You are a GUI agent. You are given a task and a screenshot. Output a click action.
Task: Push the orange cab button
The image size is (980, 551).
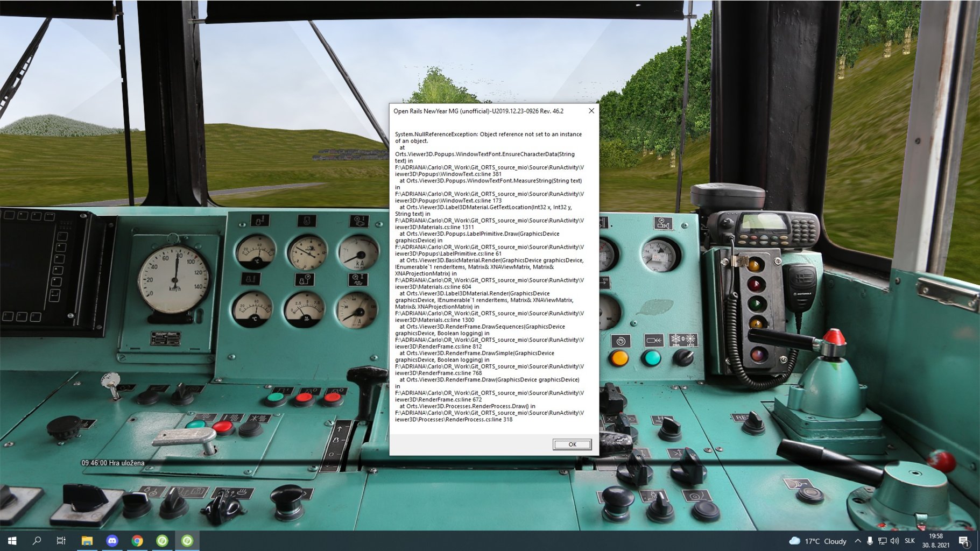(619, 358)
